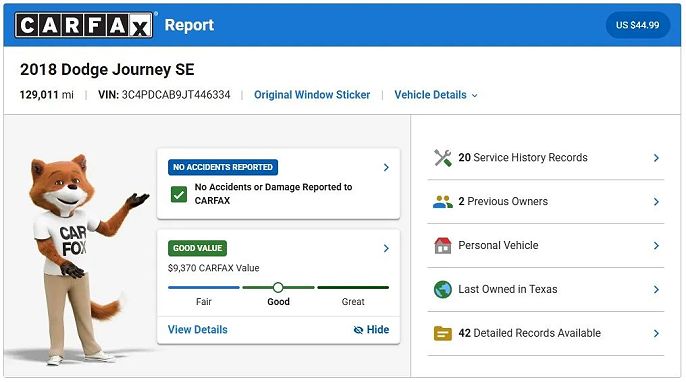Click the detailed records folder icon

pos(443,333)
